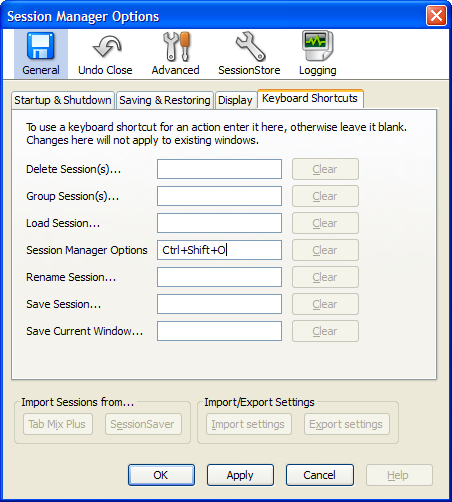The image size is (452, 502).
Task: Open the Undo Close arrow pane
Action: click(105, 54)
